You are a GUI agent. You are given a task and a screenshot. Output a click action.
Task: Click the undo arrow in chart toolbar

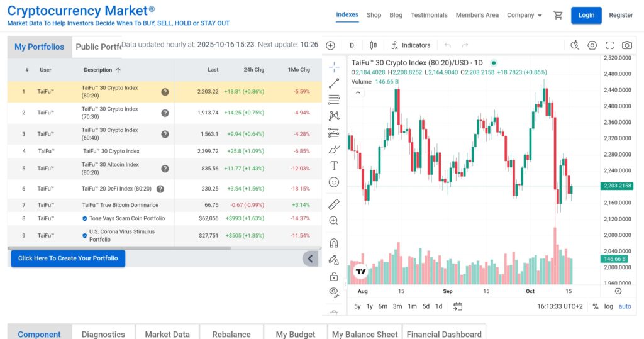tap(448, 45)
